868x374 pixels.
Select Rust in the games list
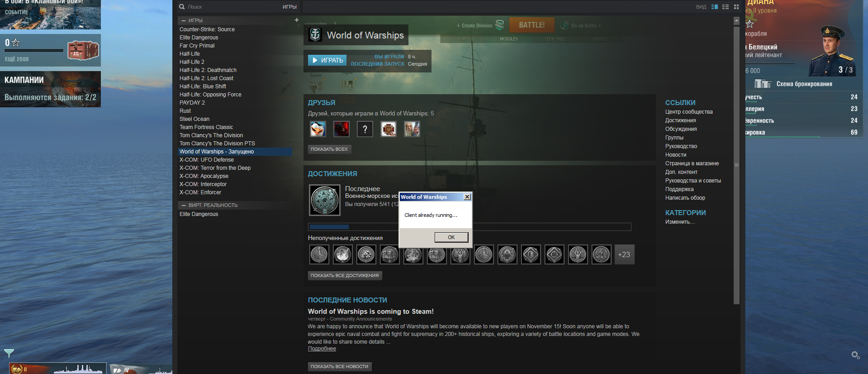coord(185,111)
